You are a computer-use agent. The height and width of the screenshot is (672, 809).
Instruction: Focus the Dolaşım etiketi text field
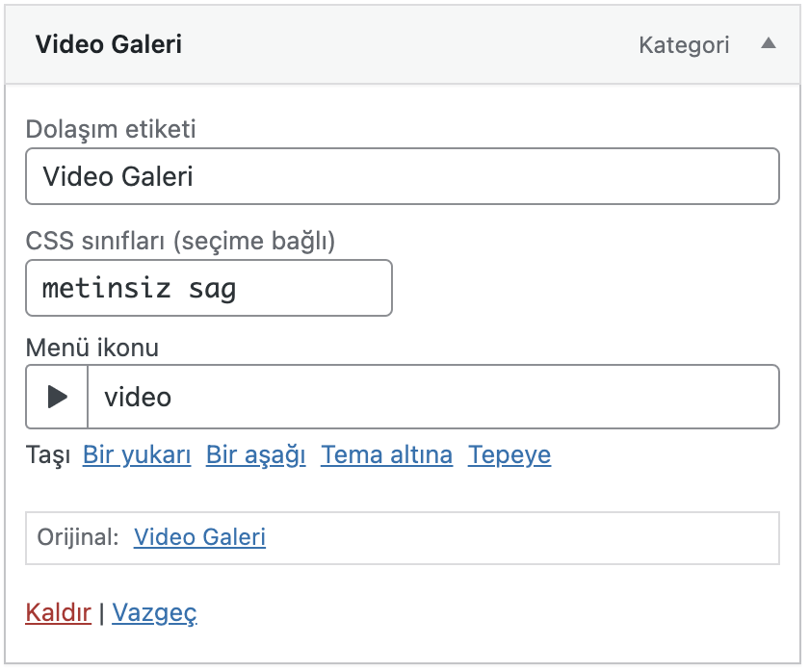(x=403, y=176)
